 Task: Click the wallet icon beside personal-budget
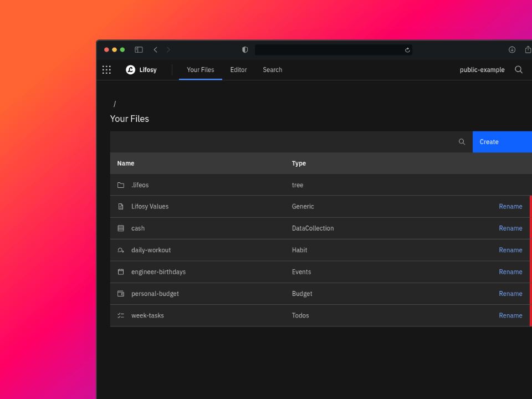point(121,294)
